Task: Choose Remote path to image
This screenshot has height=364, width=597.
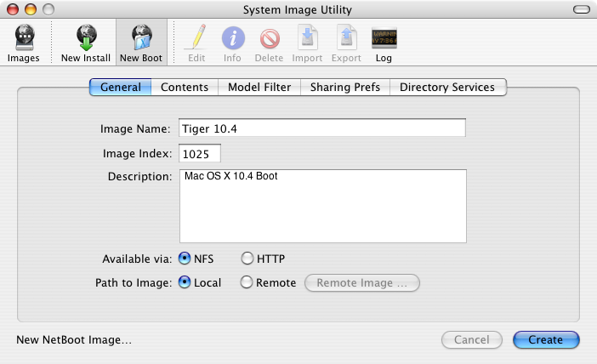Action: tap(247, 282)
